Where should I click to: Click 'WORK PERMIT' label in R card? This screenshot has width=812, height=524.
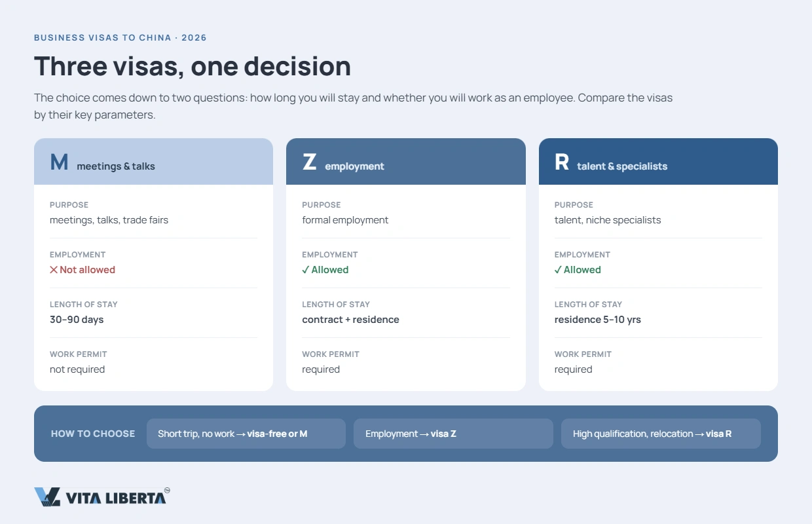point(583,354)
